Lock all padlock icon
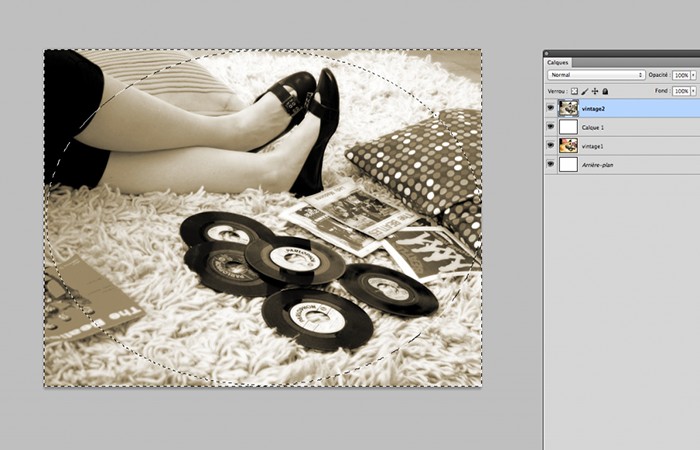 coord(605,91)
